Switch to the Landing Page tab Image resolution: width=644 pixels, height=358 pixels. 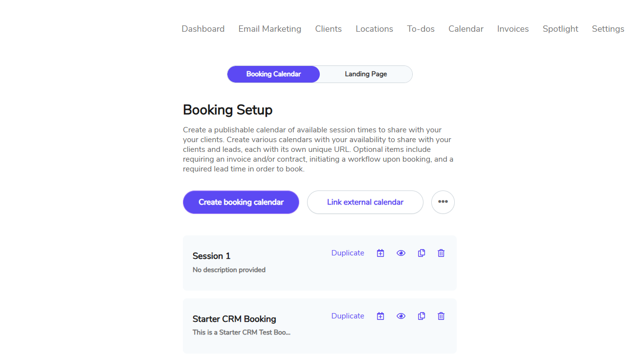coord(366,74)
